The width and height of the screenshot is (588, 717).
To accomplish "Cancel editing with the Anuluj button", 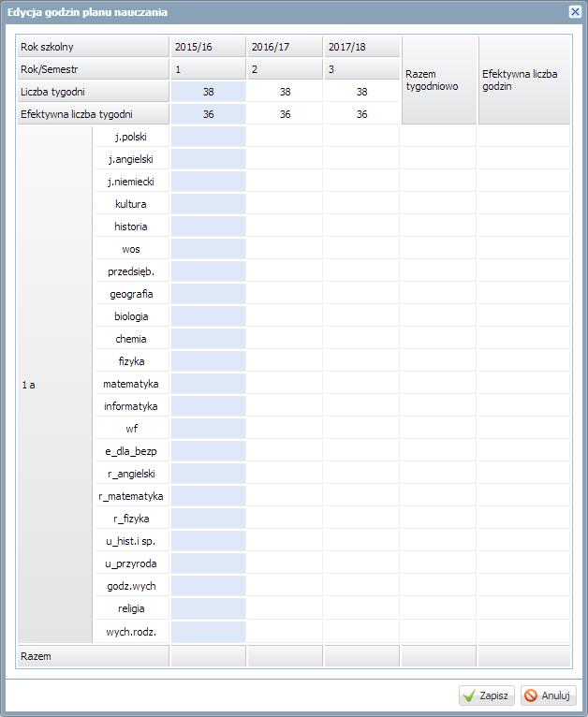I will [x=549, y=695].
